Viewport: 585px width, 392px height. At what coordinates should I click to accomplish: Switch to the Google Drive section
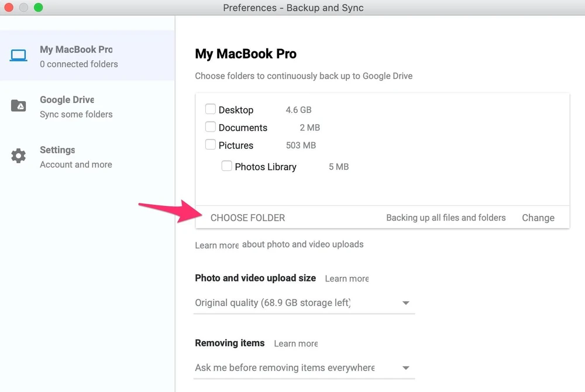(x=76, y=106)
